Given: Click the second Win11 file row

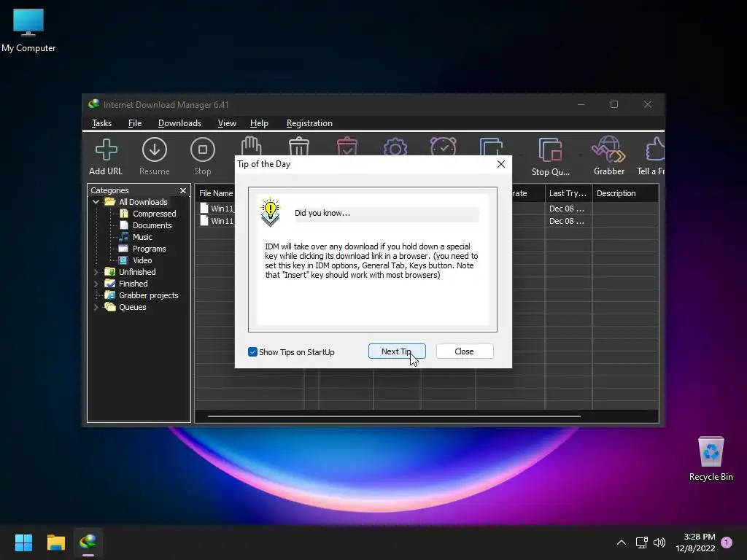Looking at the screenshot, I should coord(217,221).
